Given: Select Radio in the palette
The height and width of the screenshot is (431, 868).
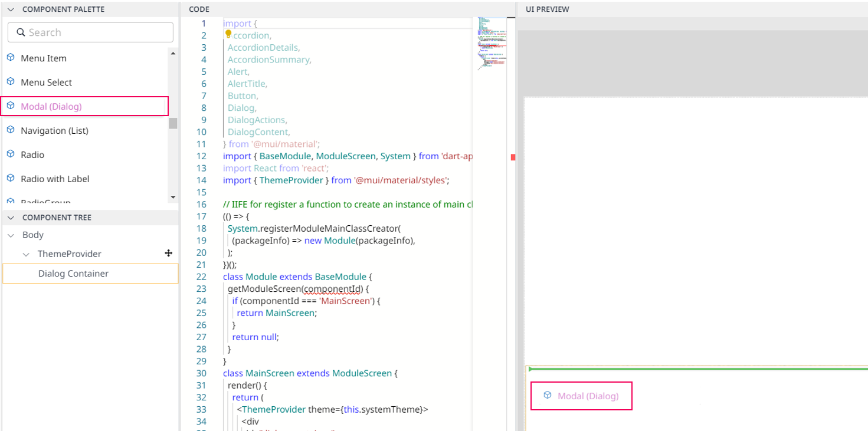Looking at the screenshot, I should pos(32,155).
